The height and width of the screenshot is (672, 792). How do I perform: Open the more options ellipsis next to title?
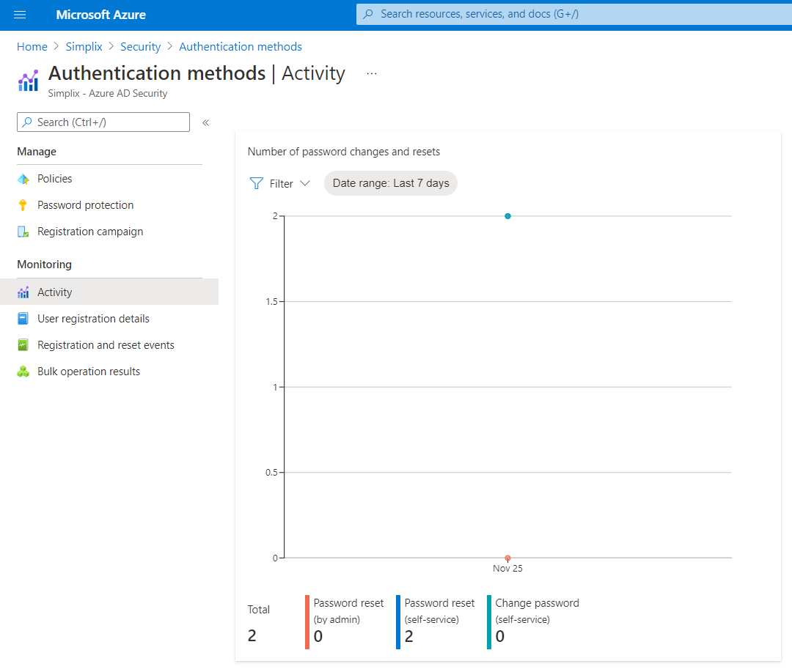[372, 74]
